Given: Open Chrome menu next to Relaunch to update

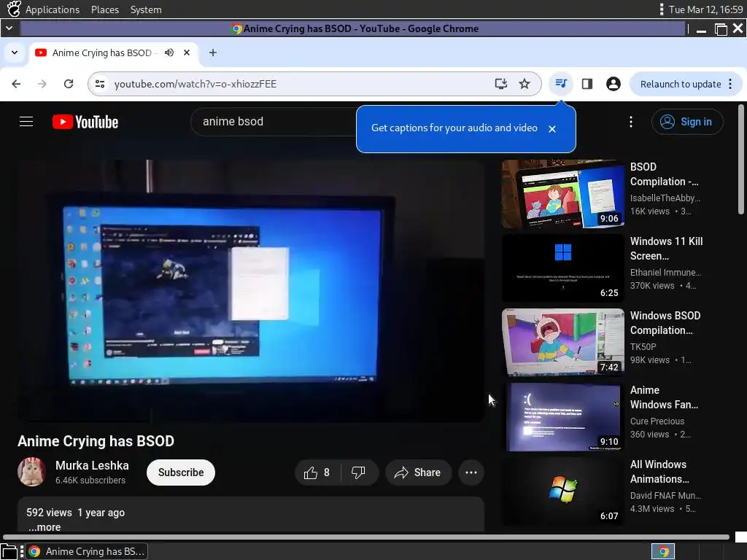Looking at the screenshot, I should pos(730,84).
